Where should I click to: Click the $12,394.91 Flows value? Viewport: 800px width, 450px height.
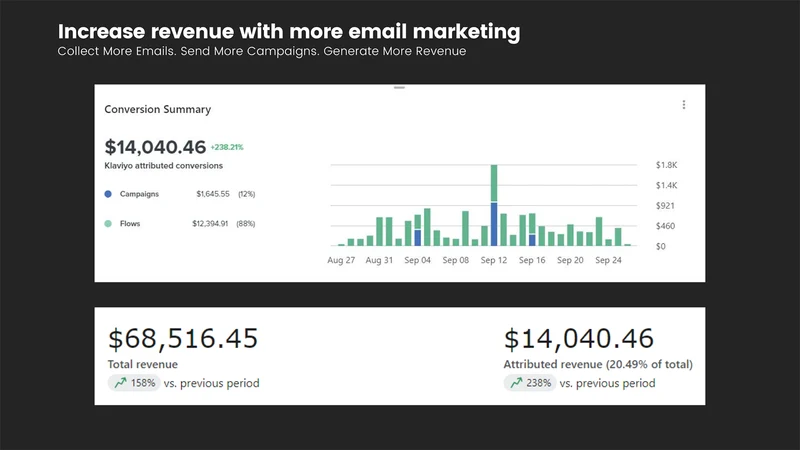210,223
